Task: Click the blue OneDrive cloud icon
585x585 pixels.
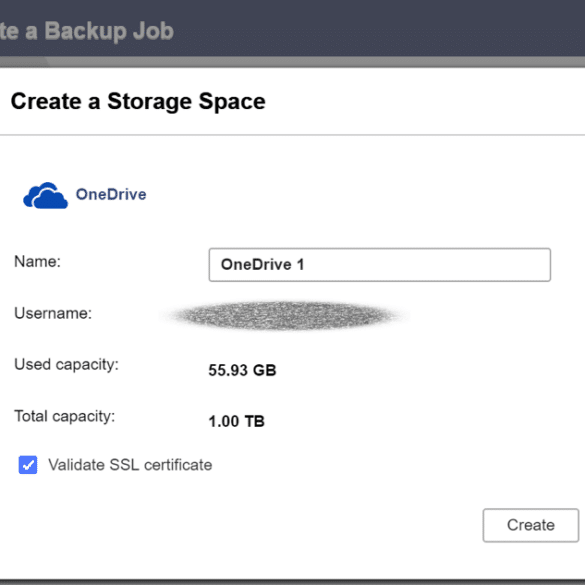Action: [x=46, y=195]
